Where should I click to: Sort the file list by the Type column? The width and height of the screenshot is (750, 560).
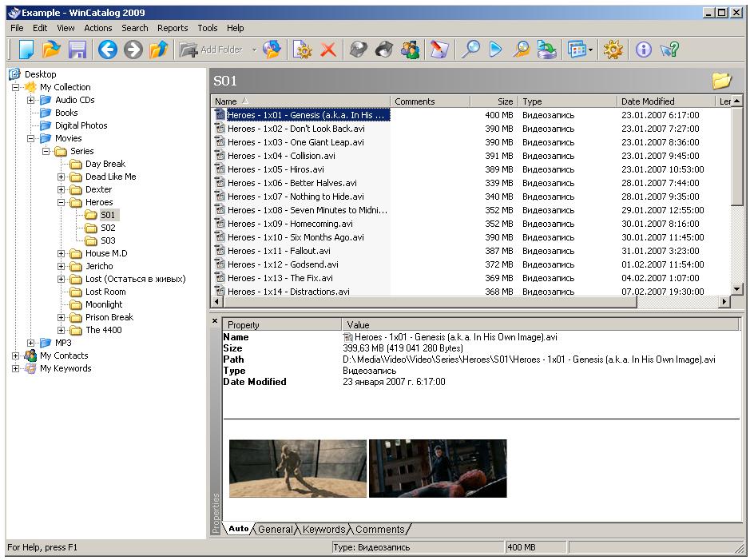click(567, 101)
